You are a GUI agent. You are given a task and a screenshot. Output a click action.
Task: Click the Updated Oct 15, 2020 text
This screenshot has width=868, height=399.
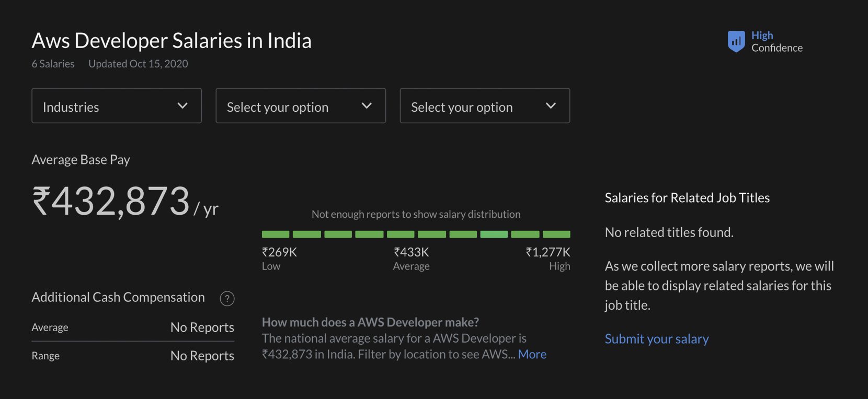[138, 64]
